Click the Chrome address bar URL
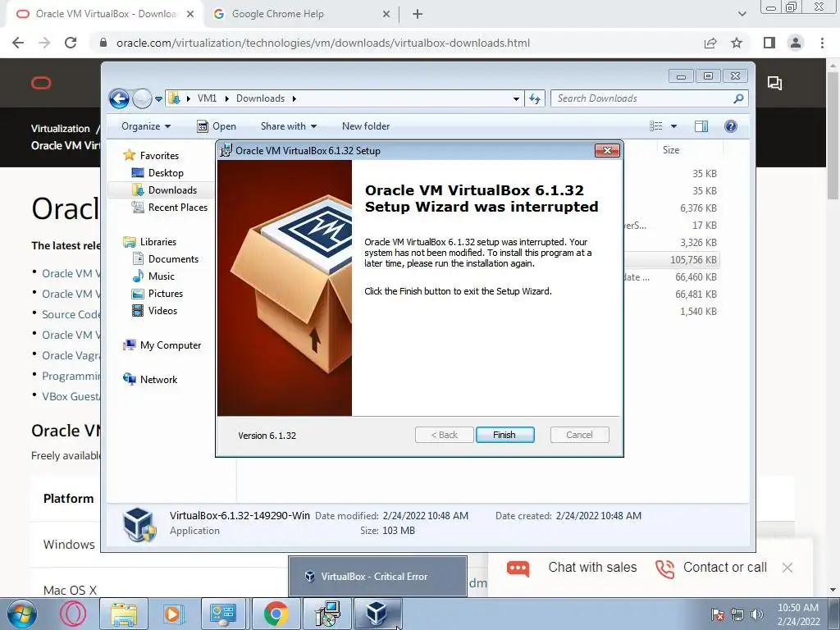The image size is (840, 630). (x=323, y=43)
